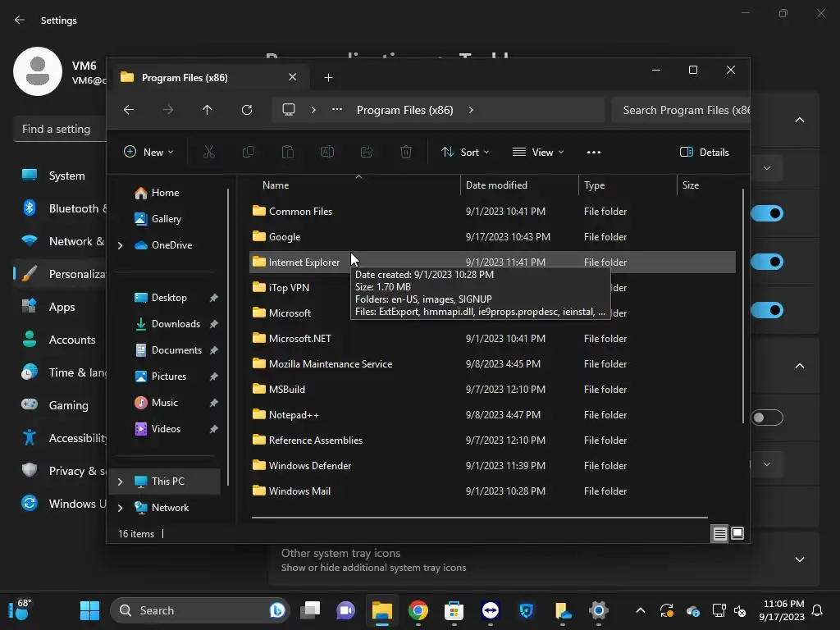Expand Other system tray icons section
This screenshot has height=630, width=840.
click(x=799, y=559)
